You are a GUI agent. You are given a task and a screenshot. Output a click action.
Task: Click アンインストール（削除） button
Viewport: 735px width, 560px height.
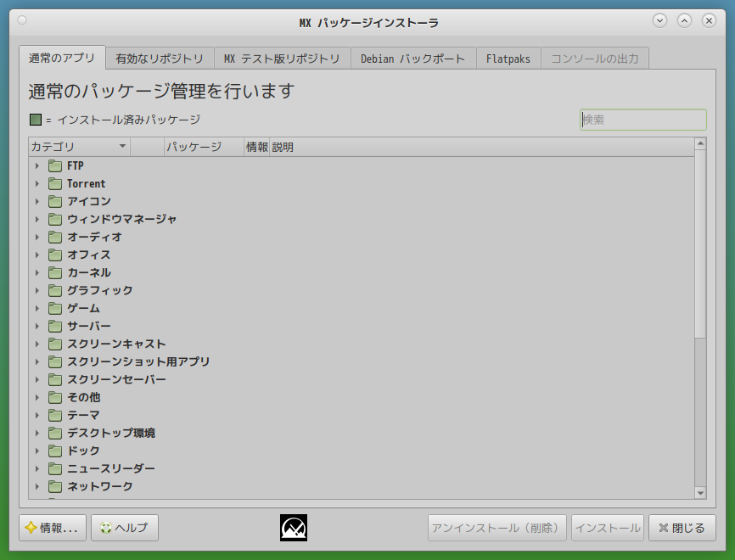[x=497, y=528]
